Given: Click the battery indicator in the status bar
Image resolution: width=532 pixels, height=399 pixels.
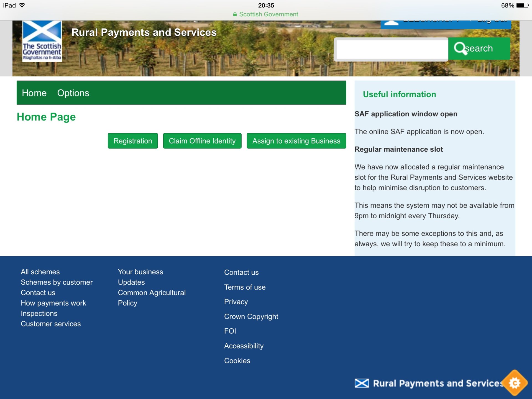Looking at the screenshot, I should 523,5.
